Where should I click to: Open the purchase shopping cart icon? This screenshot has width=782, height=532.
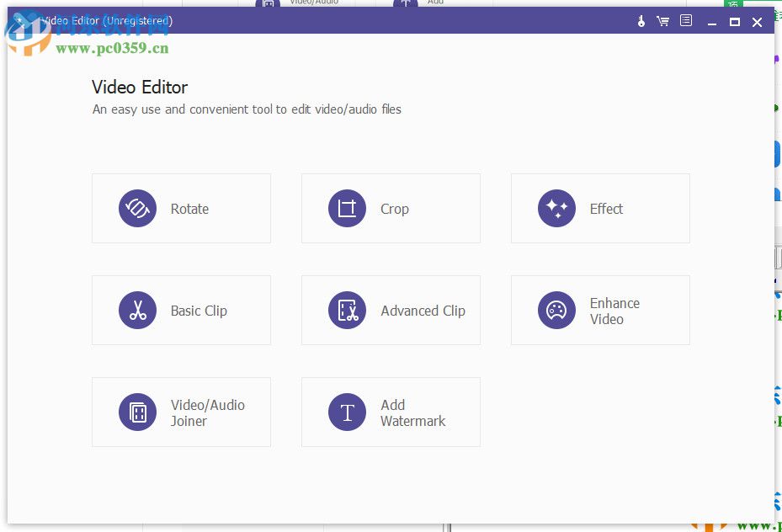click(662, 21)
